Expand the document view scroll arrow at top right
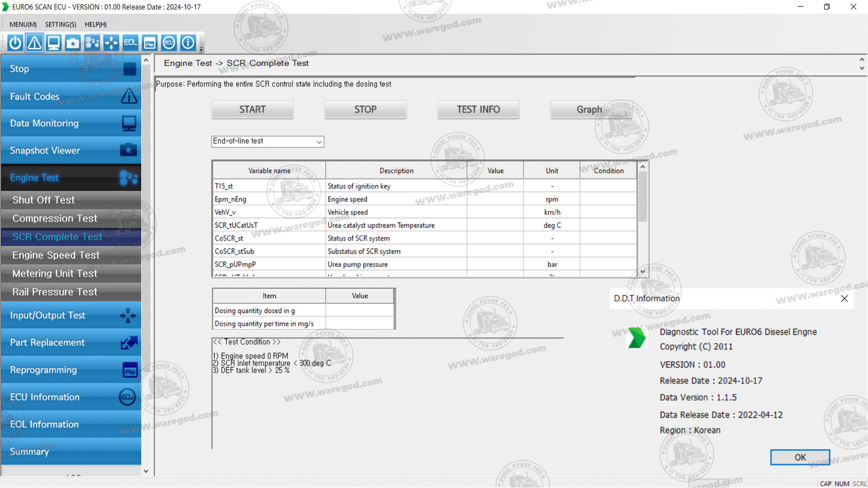The height and width of the screenshot is (488, 868). pos(861,59)
